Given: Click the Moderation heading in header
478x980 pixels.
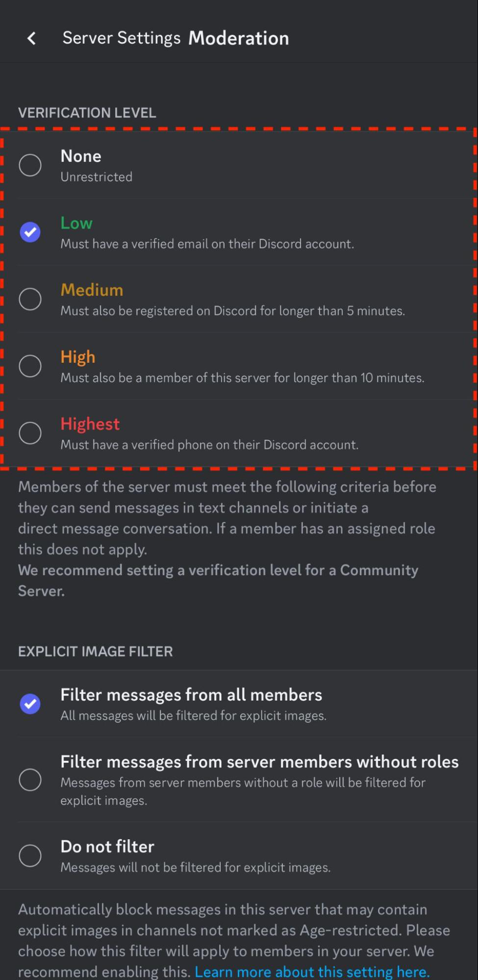Looking at the screenshot, I should (239, 38).
